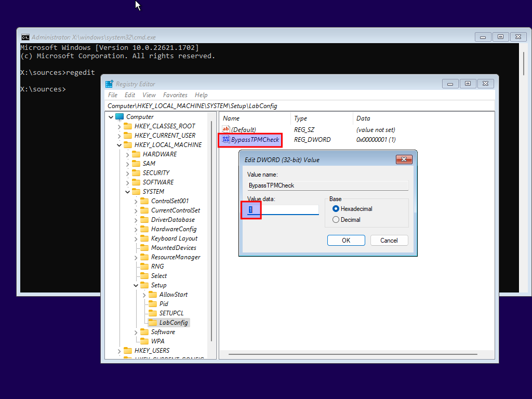Click the values pane horizontal scrollbar
This screenshot has width=532, height=399.
(x=353, y=354)
